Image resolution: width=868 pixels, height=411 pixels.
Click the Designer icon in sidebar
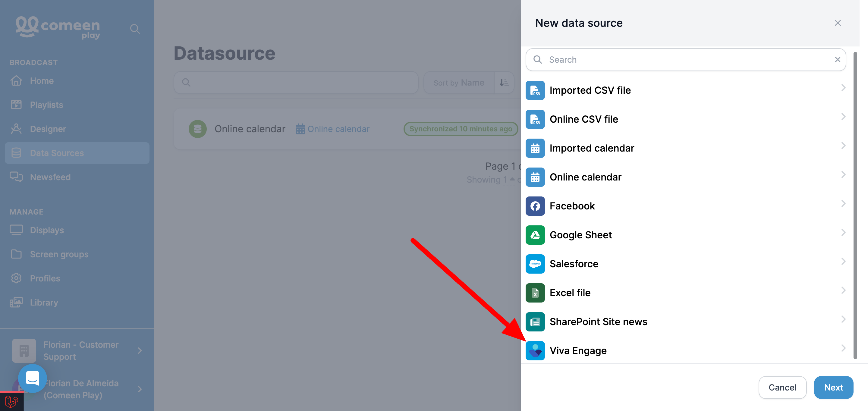coord(16,129)
